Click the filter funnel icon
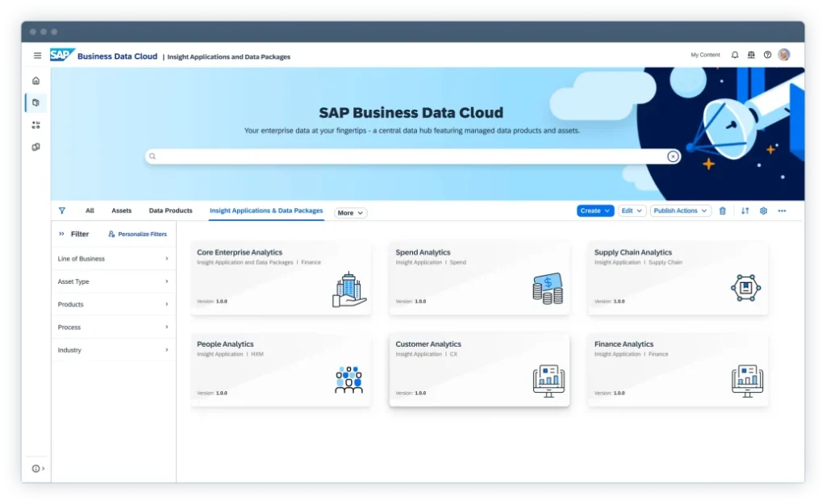This screenshot has width=826, height=504. click(x=62, y=211)
